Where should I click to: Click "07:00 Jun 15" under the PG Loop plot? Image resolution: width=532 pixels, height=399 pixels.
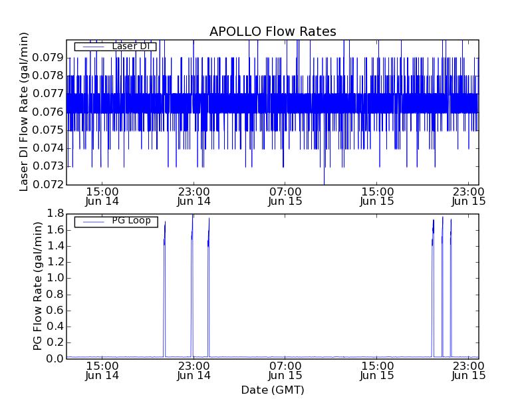[285, 371]
